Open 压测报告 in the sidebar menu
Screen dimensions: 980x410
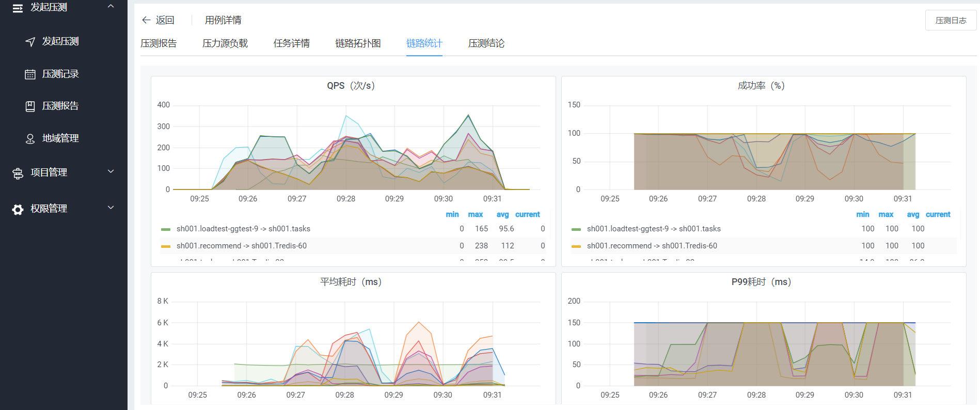[x=60, y=106]
